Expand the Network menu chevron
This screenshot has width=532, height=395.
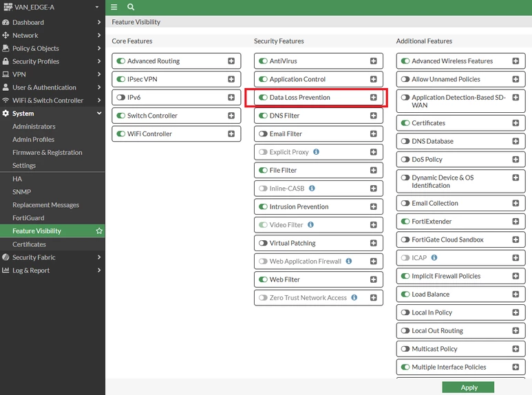click(x=99, y=35)
